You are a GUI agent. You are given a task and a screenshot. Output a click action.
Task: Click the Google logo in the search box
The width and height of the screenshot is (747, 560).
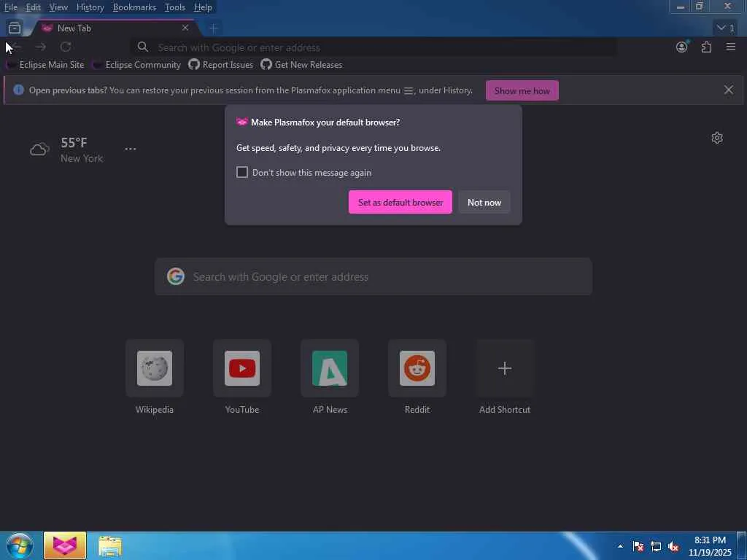(x=175, y=276)
